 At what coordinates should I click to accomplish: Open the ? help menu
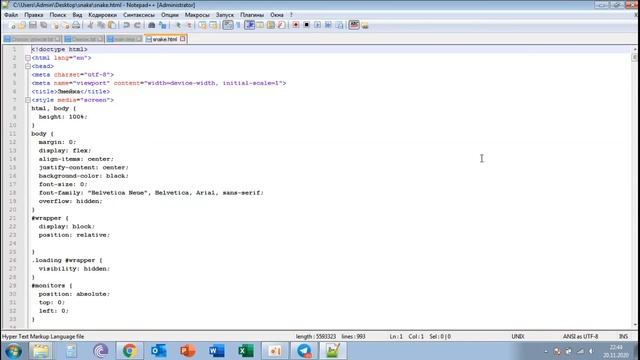291,15
